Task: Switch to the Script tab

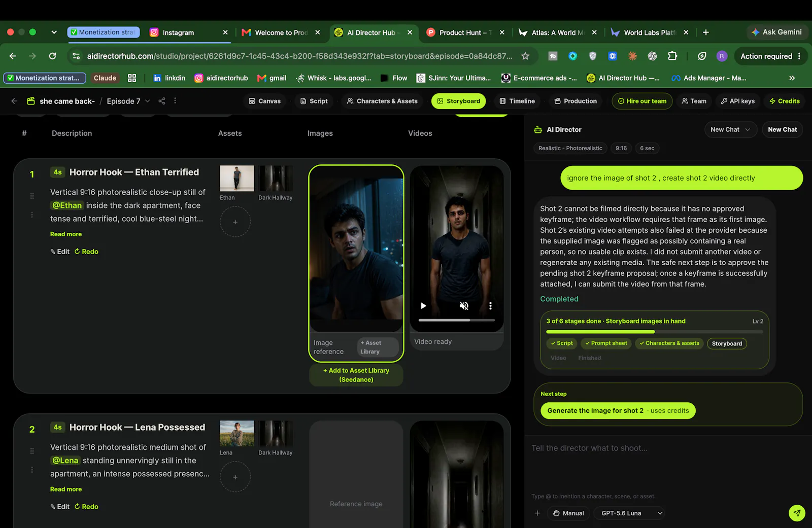Action: pyautogui.click(x=314, y=101)
